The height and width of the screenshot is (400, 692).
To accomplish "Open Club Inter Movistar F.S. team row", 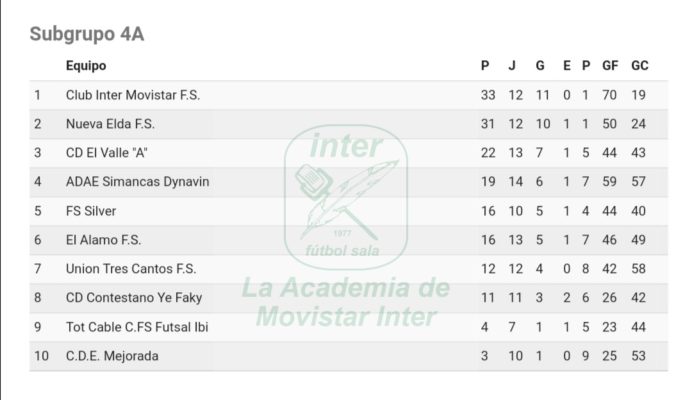I will click(349, 95).
